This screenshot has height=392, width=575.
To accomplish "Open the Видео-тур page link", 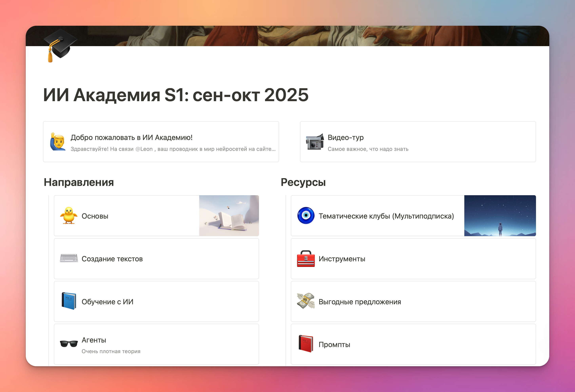I will (345, 138).
